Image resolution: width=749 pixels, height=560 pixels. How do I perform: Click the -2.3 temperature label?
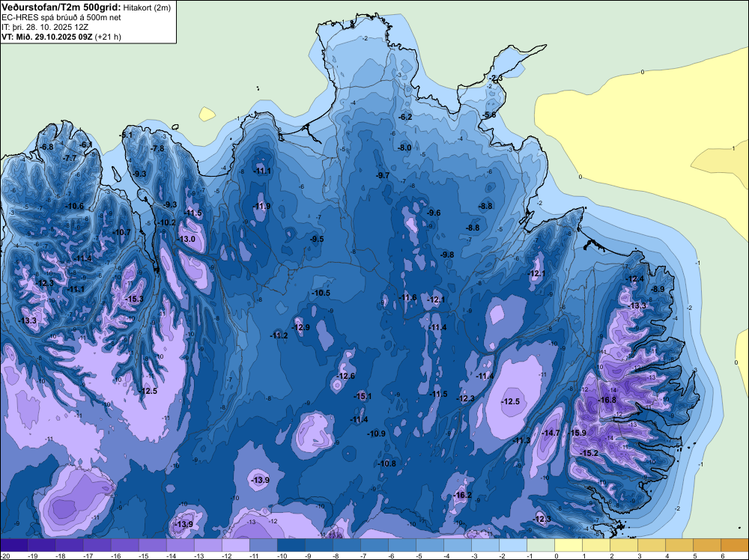[x=496, y=79]
